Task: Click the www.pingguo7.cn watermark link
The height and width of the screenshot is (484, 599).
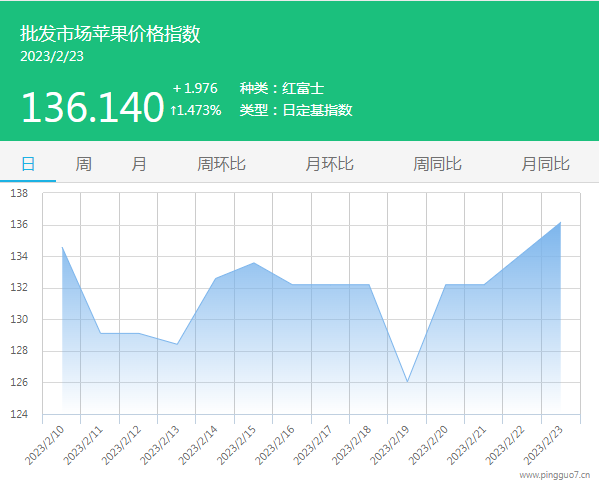Action: (555, 475)
